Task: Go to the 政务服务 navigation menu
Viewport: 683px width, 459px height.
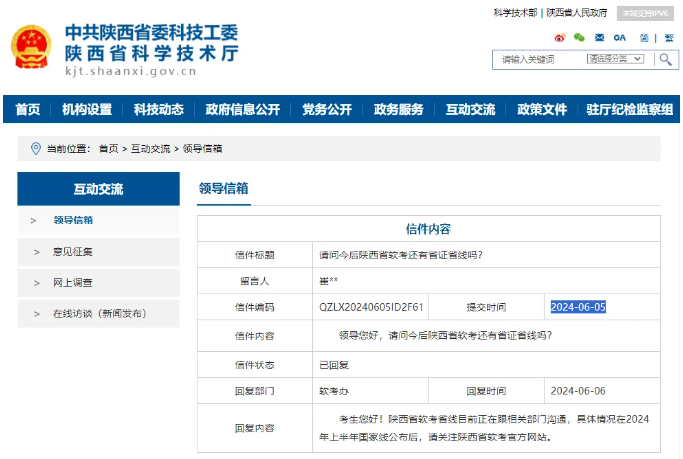Action: click(398, 109)
